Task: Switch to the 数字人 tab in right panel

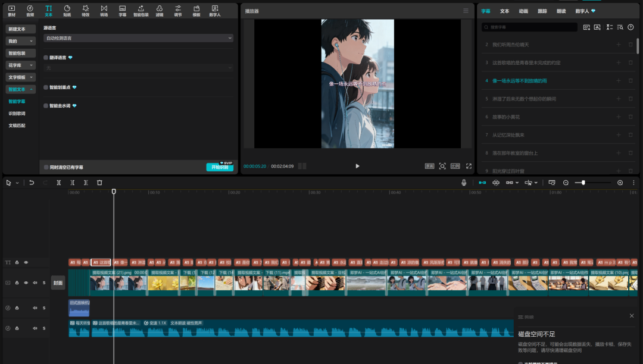Action: 582,11
